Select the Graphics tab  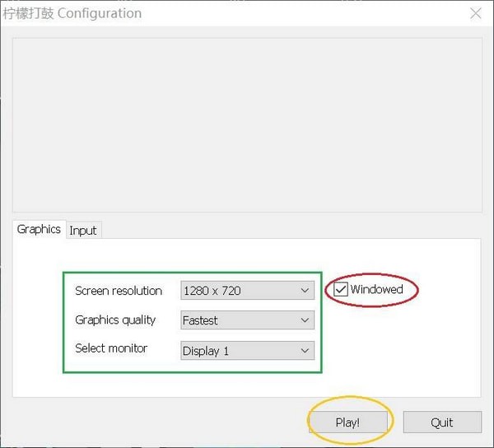[x=39, y=229]
